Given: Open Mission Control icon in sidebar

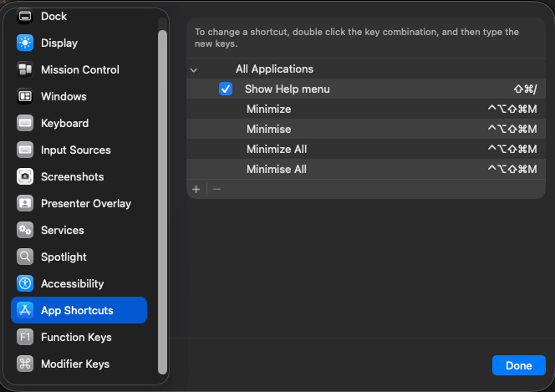Looking at the screenshot, I should (25, 69).
